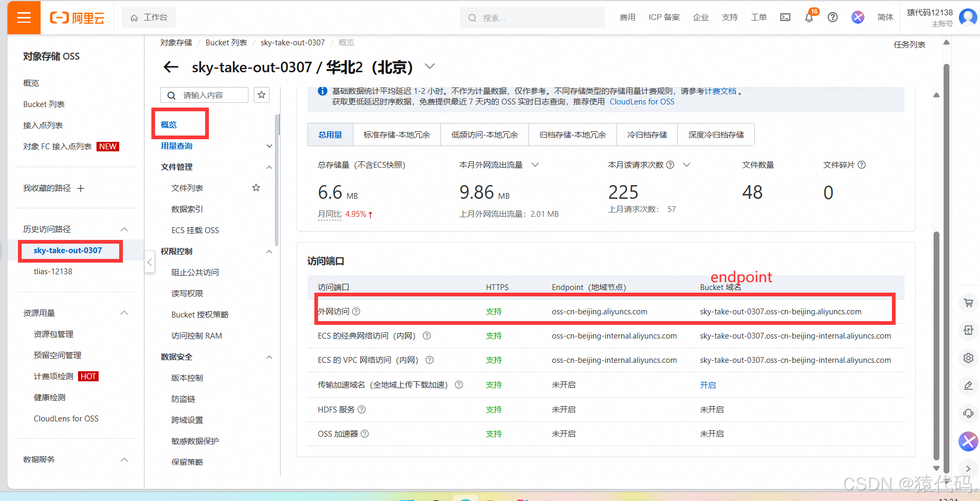
Task: Open Bucket 列表 in breadcrumb
Action: [x=226, y=43]
